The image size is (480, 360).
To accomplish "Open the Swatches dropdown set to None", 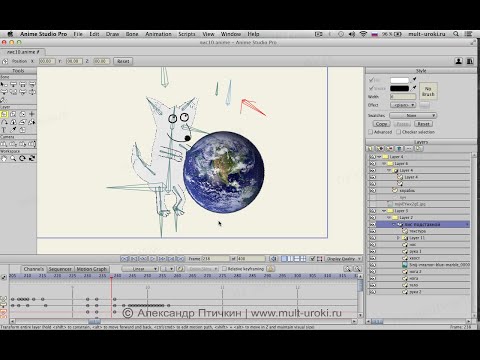I will coord(413,115).
